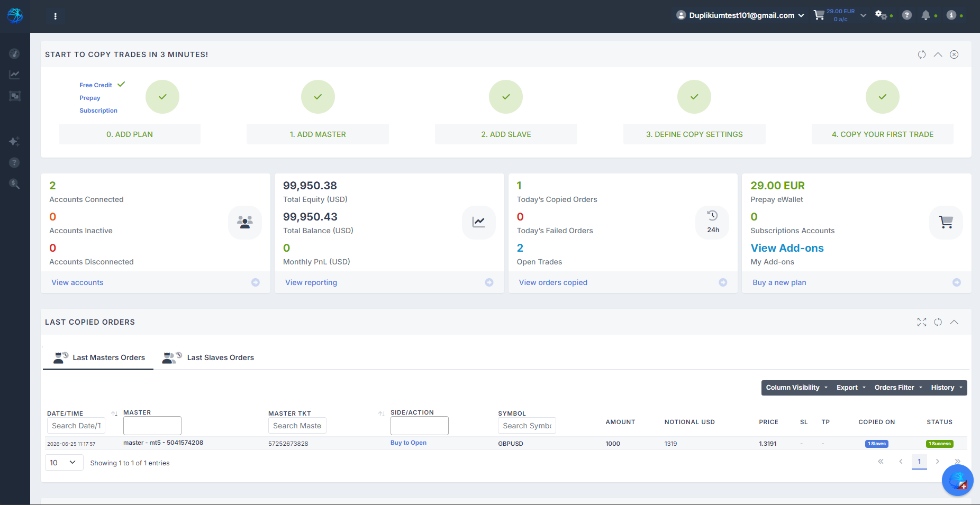Viewport: 980px width, 505px height.
Task: Click the 1 Success status badge
Action: coord(940,444)
